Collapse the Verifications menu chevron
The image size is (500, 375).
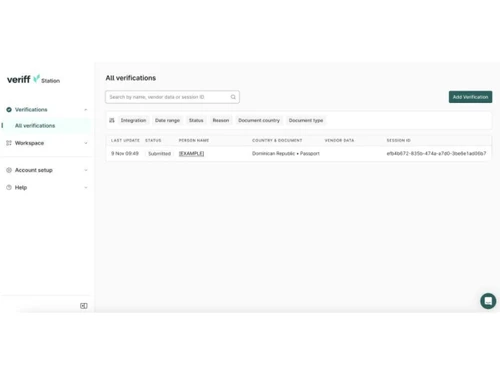pos(86,110)
